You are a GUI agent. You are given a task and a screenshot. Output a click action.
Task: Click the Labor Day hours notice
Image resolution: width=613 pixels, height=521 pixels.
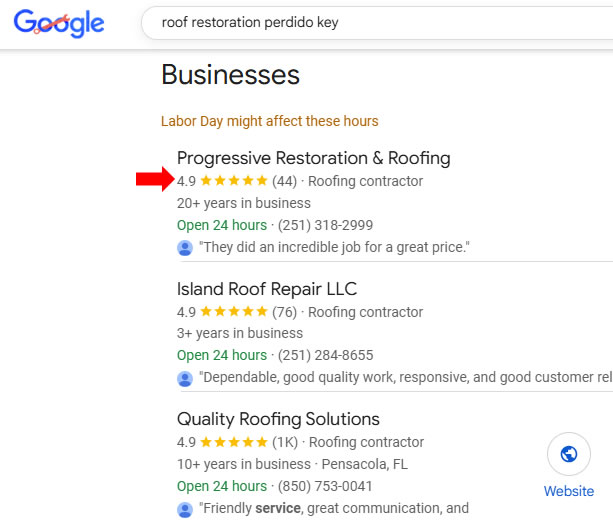point(269,121)
